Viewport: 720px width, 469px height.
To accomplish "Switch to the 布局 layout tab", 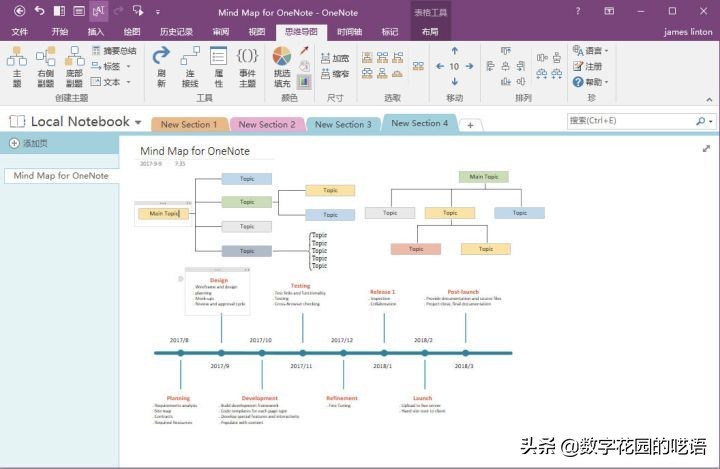I will pyautogui.click(x=430, y=32).
